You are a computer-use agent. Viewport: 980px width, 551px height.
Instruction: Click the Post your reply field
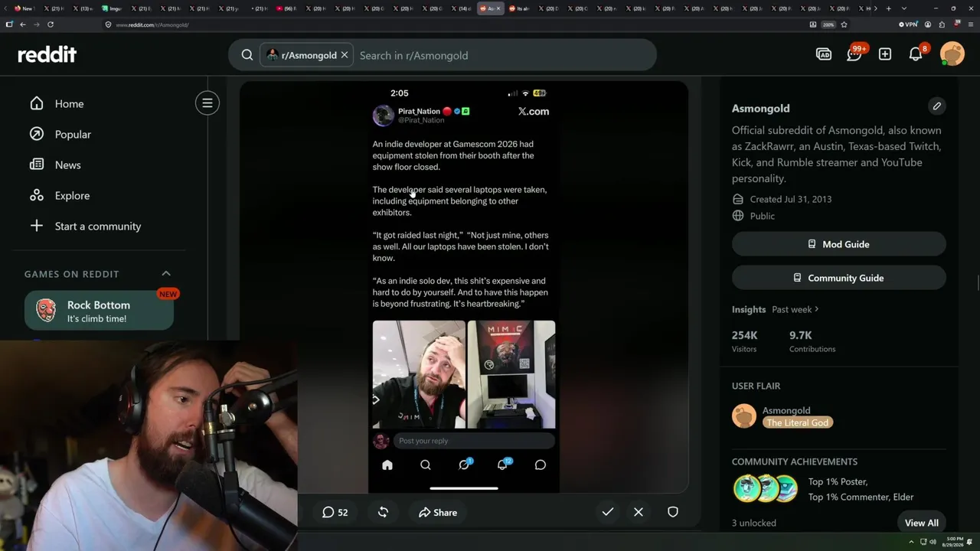point(473,441)
